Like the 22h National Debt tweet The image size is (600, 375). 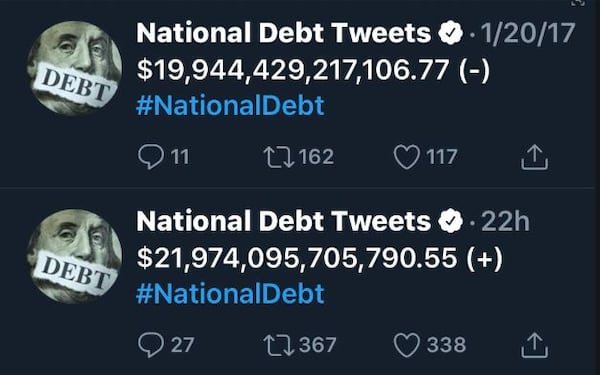point(407,345)
